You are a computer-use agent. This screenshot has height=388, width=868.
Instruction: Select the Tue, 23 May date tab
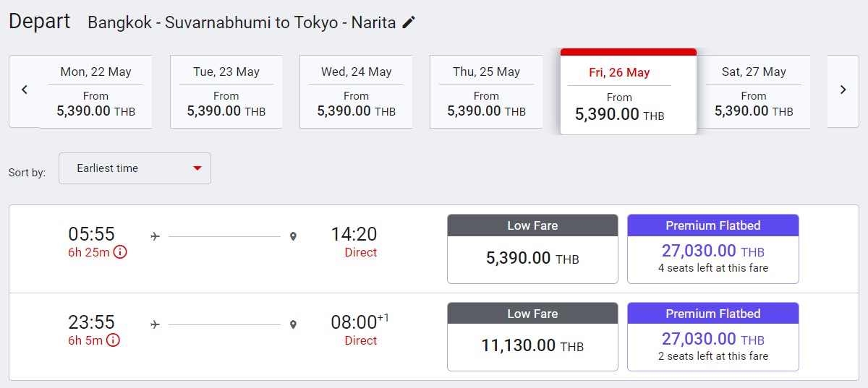(x=226, y=92)
